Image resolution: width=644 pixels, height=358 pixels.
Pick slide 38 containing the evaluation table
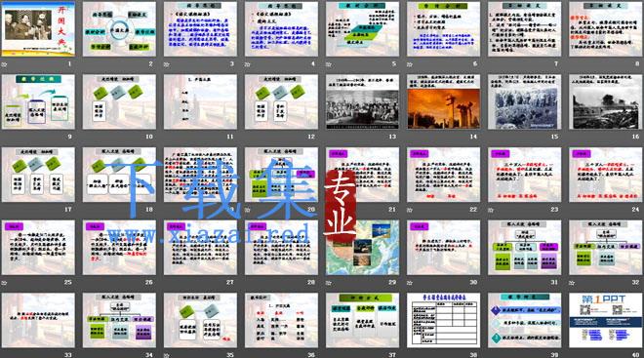(x=444, y=320)
